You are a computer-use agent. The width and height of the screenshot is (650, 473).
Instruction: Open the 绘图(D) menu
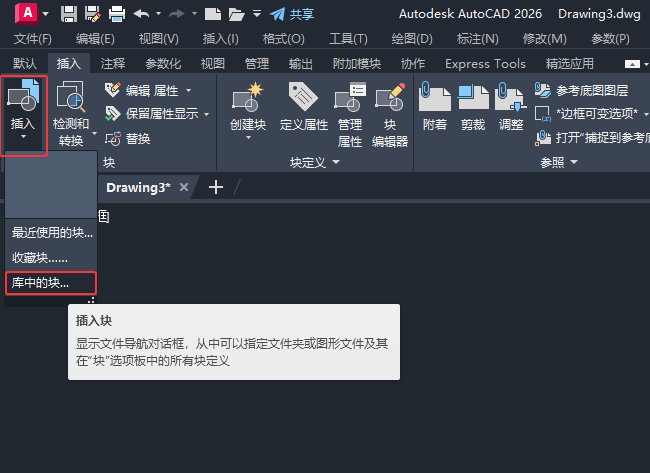(x=412, y=39)
